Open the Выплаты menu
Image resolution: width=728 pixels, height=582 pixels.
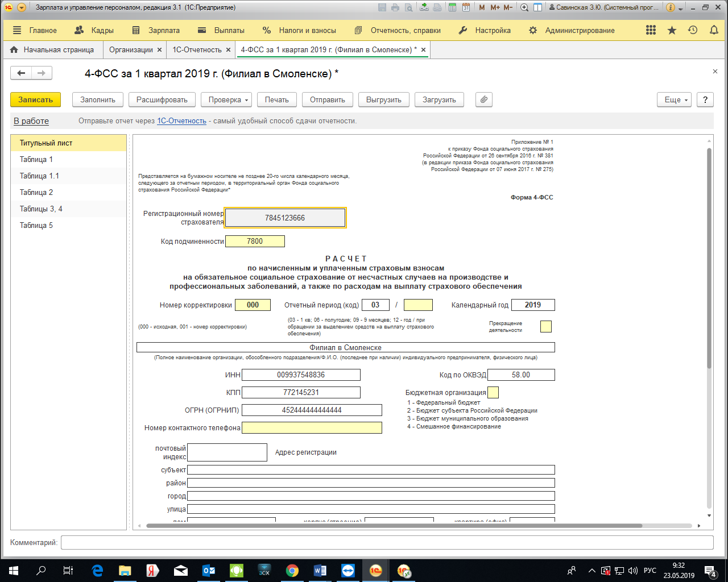[221, 30]
